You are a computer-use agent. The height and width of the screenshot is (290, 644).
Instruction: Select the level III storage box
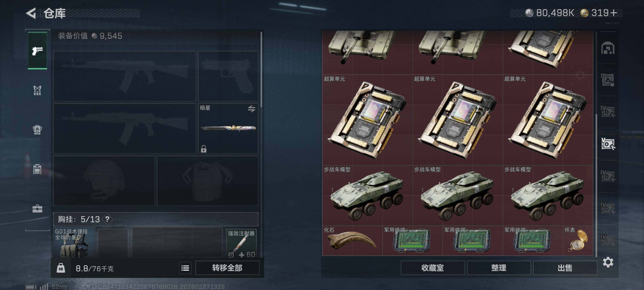pos(608,80)
